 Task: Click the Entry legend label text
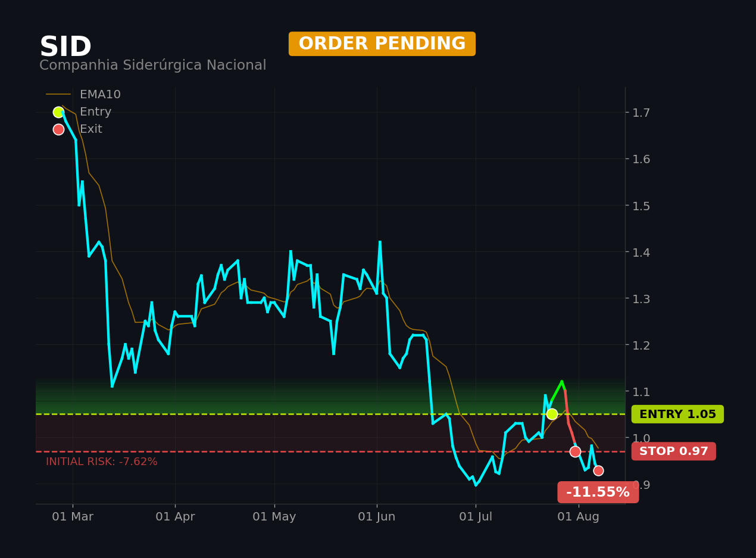pos(95,112)
